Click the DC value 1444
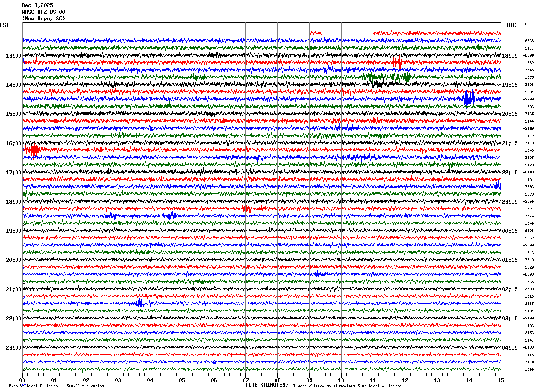 [x=529, y=121]
